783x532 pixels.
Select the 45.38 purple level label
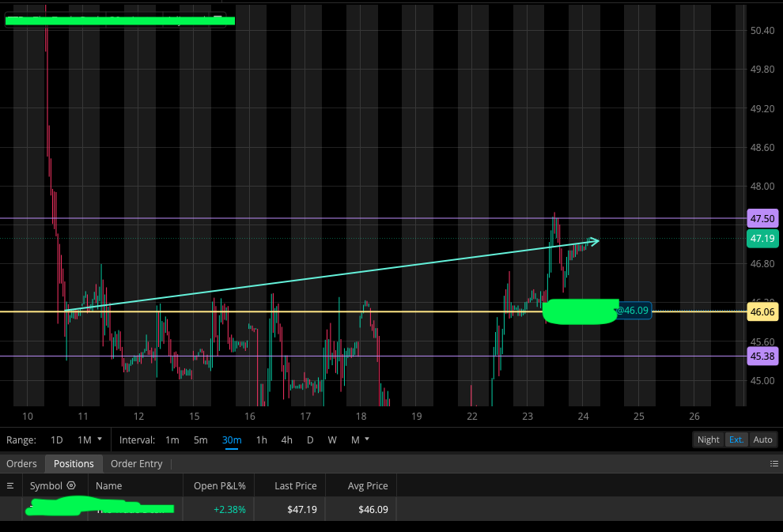tap(762, 357)
